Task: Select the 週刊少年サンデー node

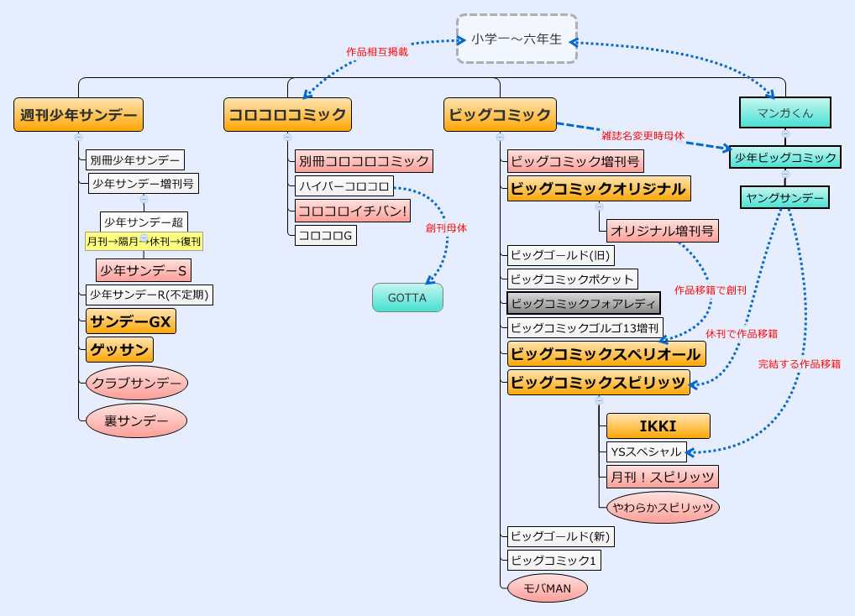Action: click(78, 114)
